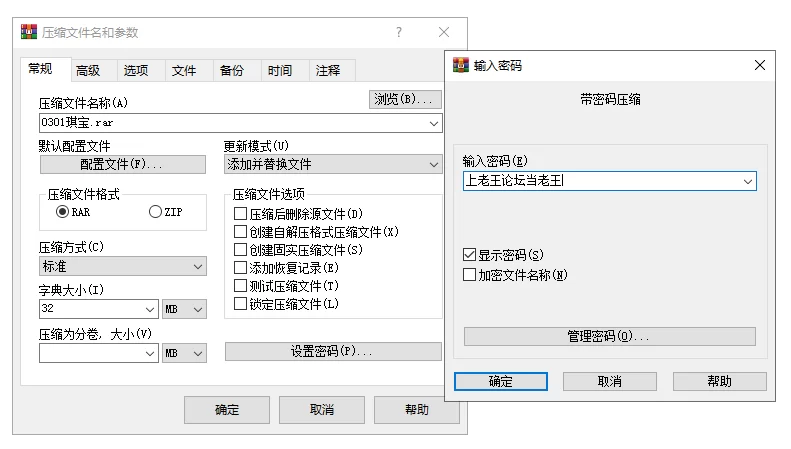Screen dimensions: 791x449
Task: Click the 设置密码 button
Action: coord(333,352)
